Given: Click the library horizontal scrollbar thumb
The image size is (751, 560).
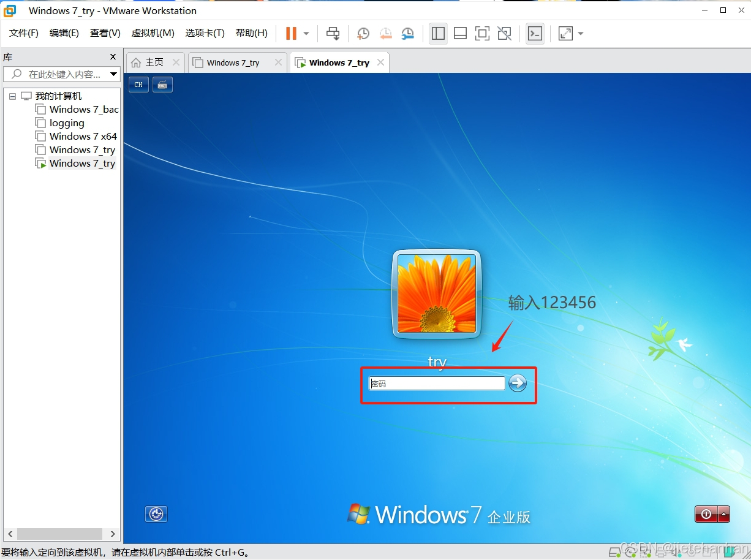Looking at the screenshot, I should click(x=59, y=534).
